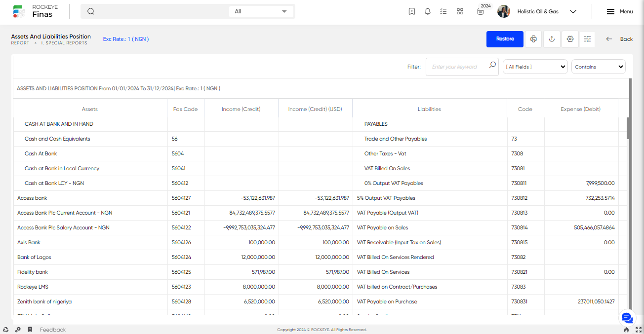Open the task checklist icon
This screenshot has width=644, height=334.
pos(443,11)
